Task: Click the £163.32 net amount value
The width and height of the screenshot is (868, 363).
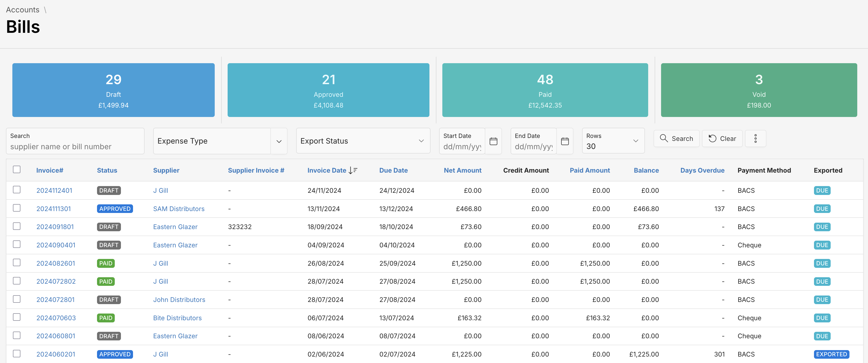Action: (469, 318)
